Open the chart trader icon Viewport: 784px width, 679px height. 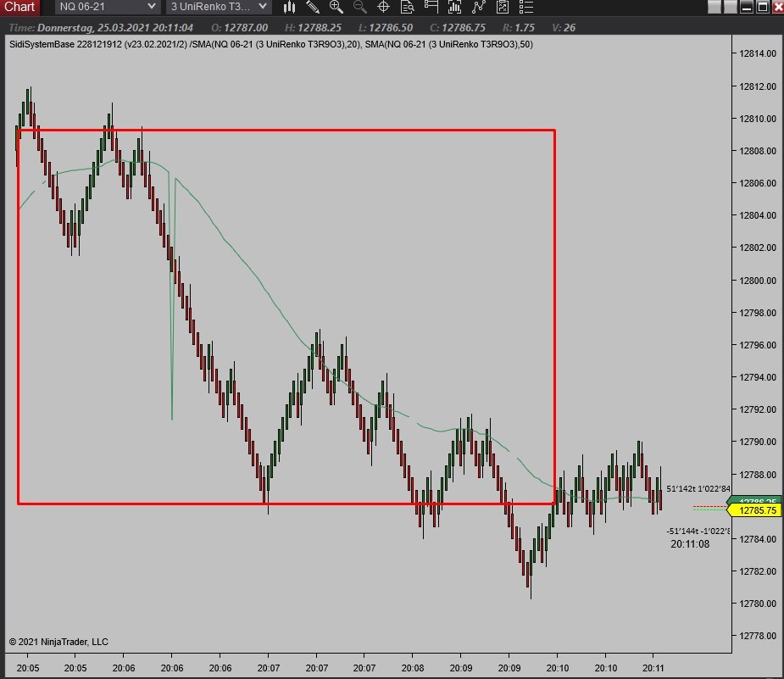pyautogui.click(x=431, y=7)
